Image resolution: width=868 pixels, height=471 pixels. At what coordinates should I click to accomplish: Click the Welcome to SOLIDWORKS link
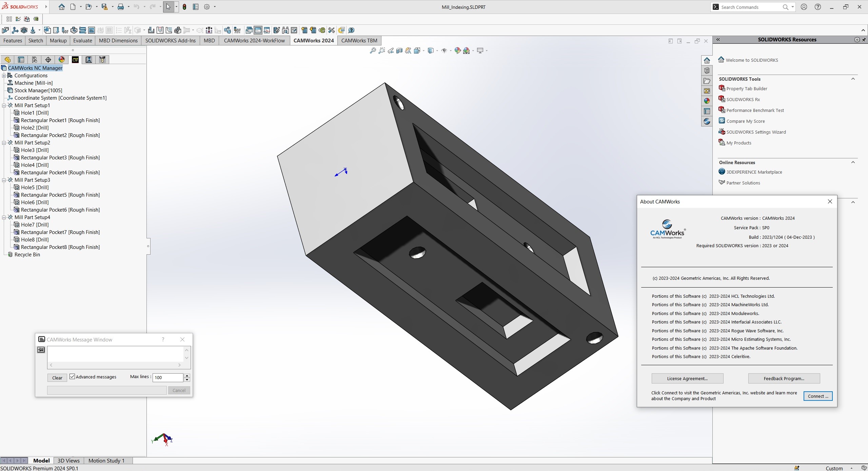tap(752, 60)
